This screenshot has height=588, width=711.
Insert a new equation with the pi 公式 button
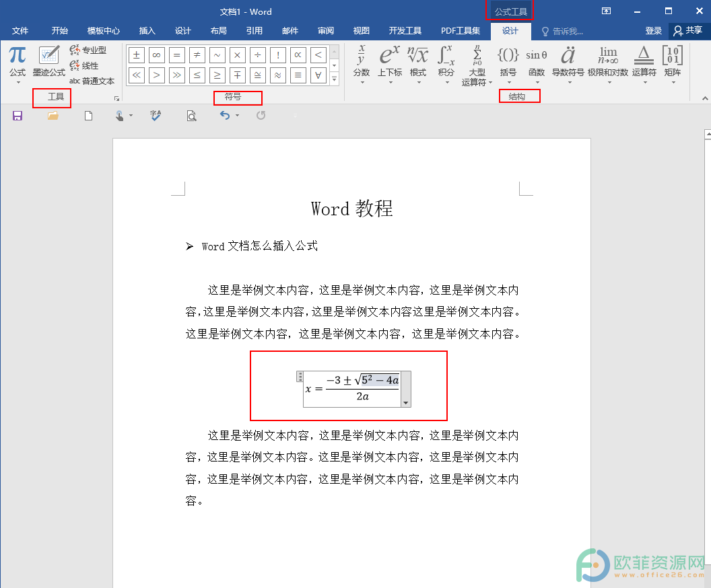coord(18,65)
